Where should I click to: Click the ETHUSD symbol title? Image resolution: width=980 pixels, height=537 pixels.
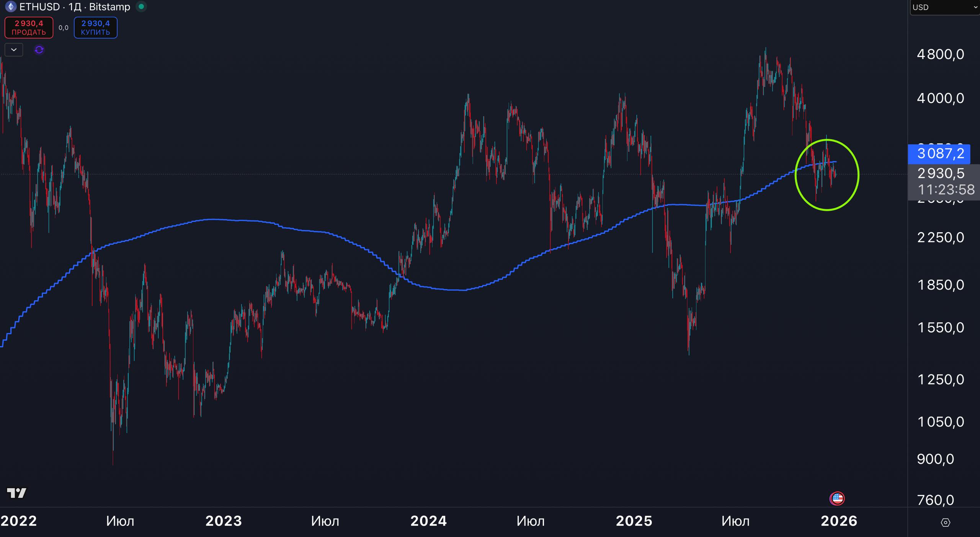click(x=40, y=7)
